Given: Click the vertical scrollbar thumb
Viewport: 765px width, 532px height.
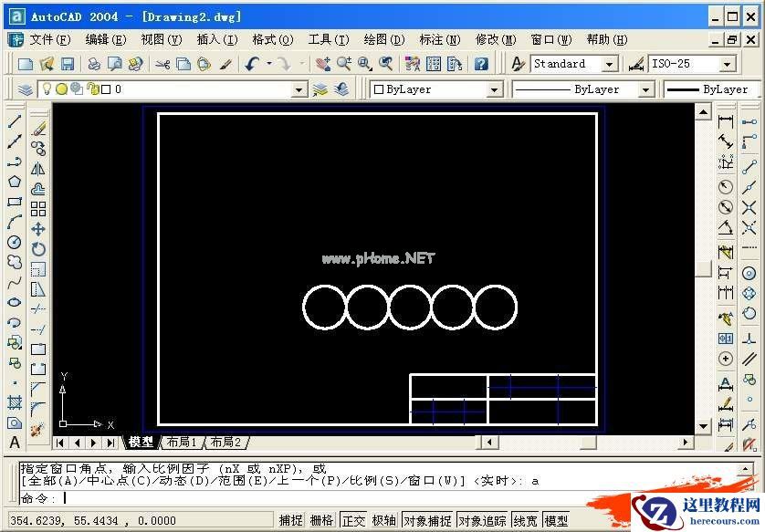Looking at the screenshot, I should click(703, 268).
